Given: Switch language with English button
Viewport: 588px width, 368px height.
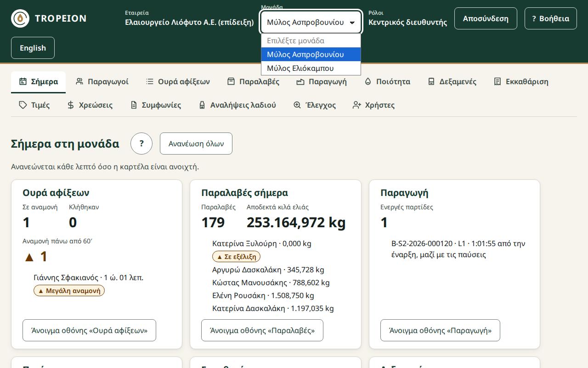Looking at the screenshot, I should [33, 48].
